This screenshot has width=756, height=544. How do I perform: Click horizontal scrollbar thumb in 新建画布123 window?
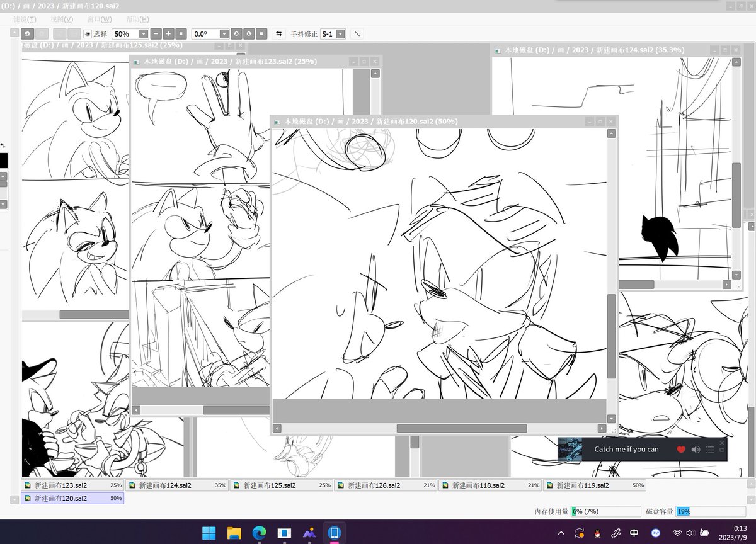coord(237,410)
